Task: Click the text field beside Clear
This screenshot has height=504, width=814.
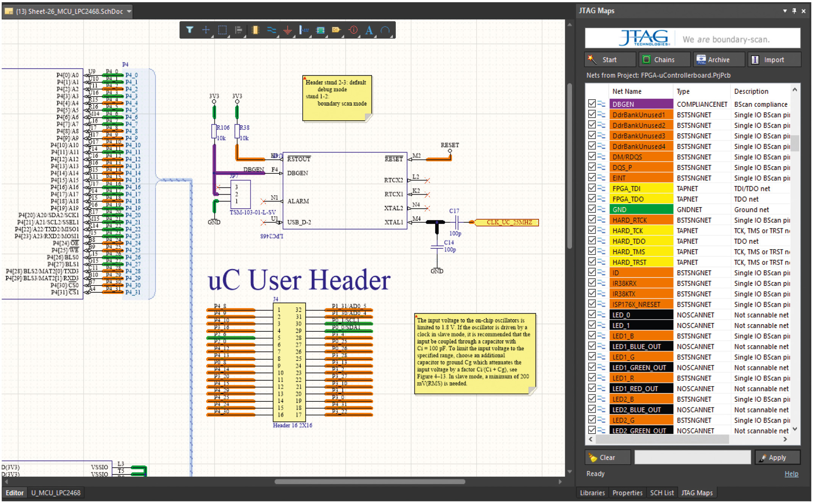Action: click(x=692, y=457)
